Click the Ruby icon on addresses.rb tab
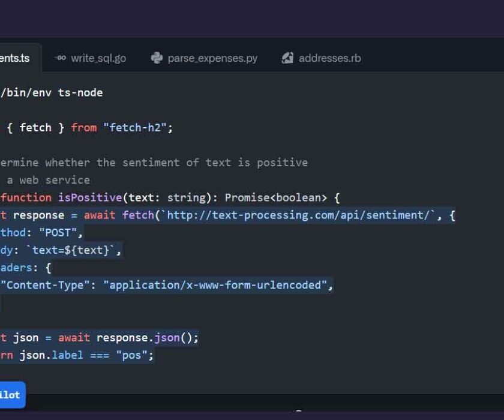Image resolution: width=504 pixels, height=420 pixels. click(287, 58)
